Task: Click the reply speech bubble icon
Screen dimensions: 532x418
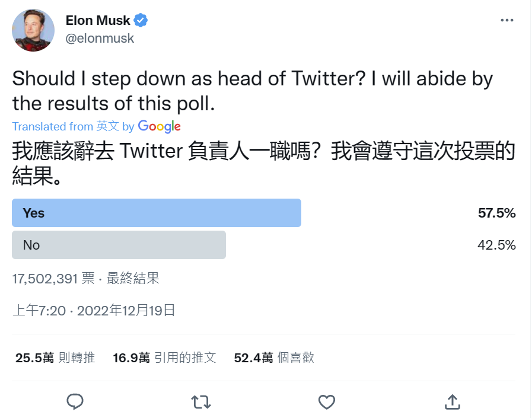Action: 75,401
